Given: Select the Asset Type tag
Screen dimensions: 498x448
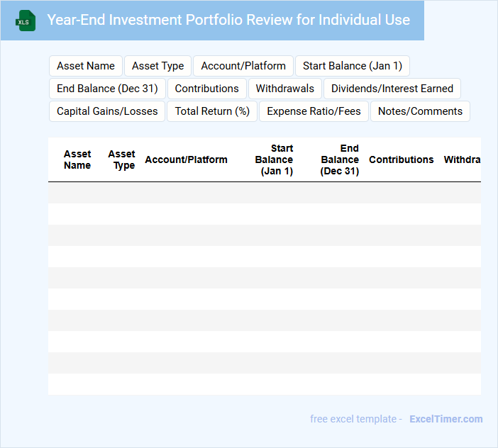Looking at the screenshot, I should (x=157, y=66).
